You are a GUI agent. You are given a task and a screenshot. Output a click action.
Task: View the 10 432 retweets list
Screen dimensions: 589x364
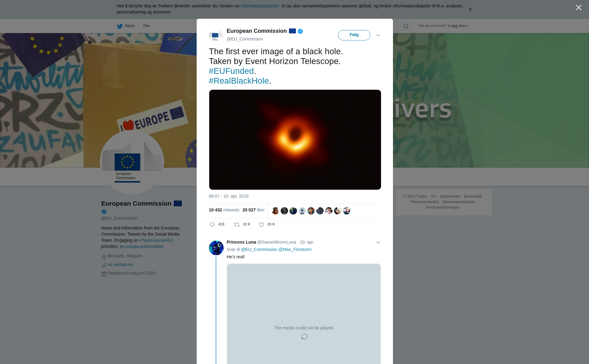click(224, 210)
